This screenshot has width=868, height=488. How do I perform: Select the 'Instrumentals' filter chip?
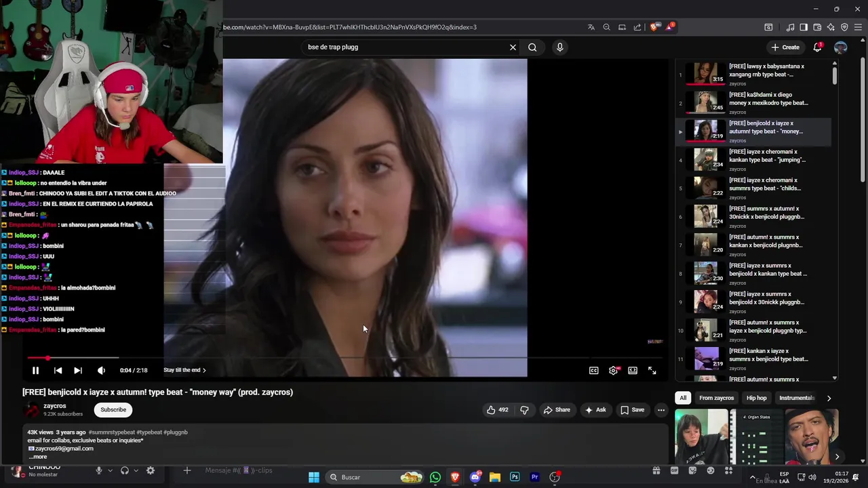[796, 398]
